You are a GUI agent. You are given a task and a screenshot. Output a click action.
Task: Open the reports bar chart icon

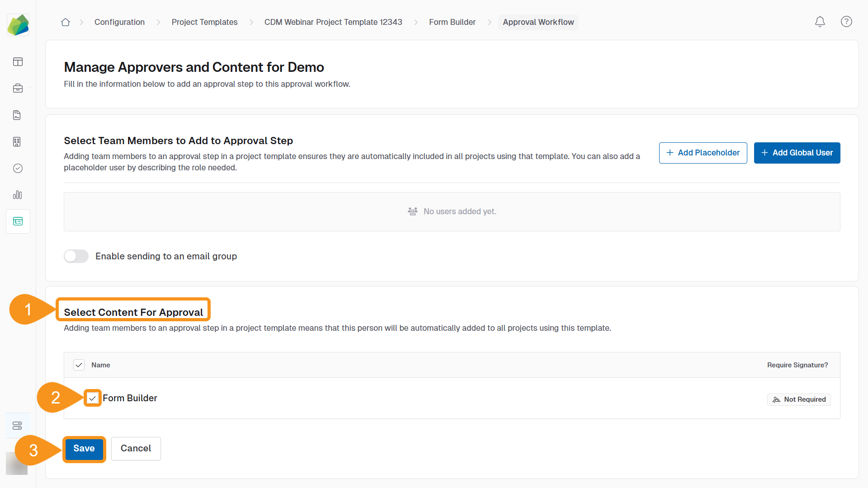coord(18,195)
